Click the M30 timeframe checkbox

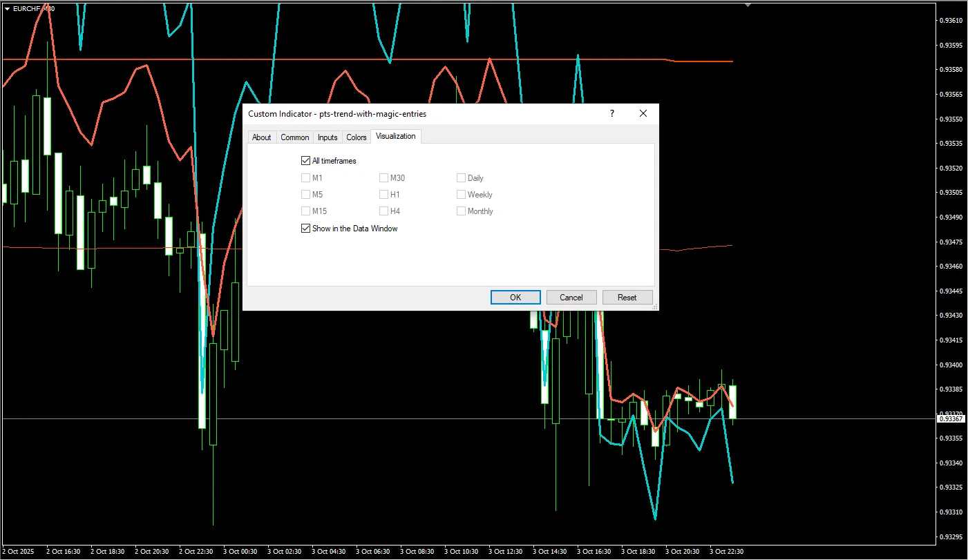click(383, 178)
